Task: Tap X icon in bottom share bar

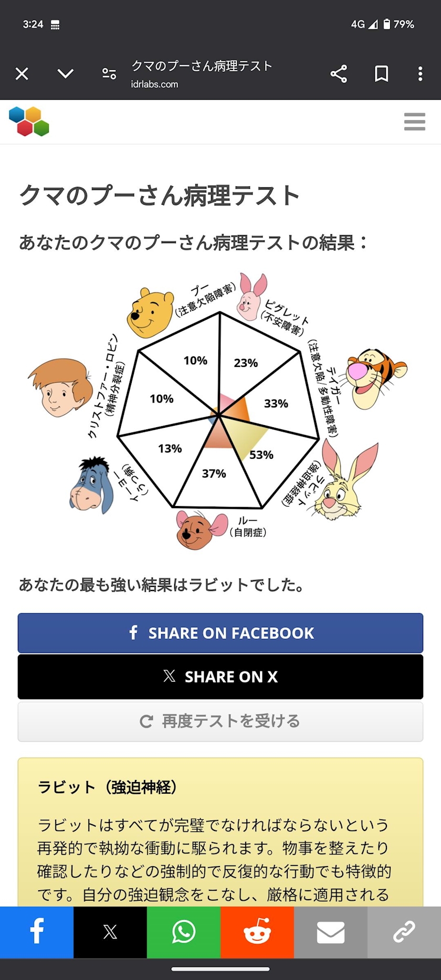Action: click(x=110, y=932)
